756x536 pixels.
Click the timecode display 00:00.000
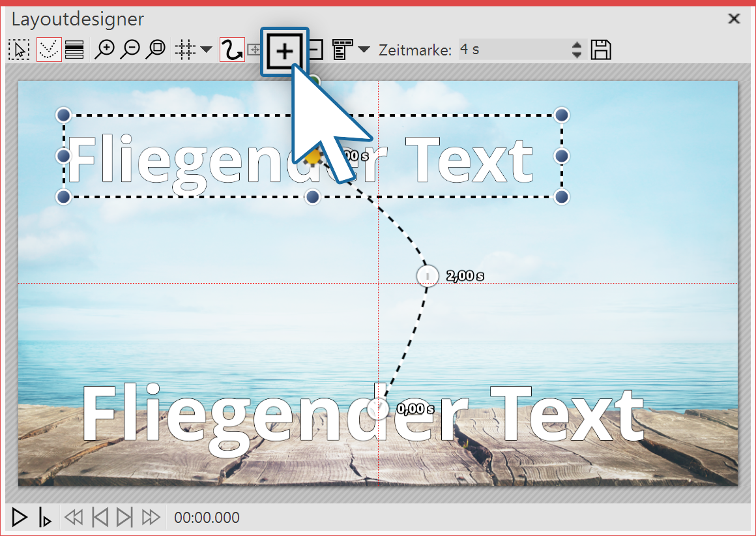[x=205, y=516]
